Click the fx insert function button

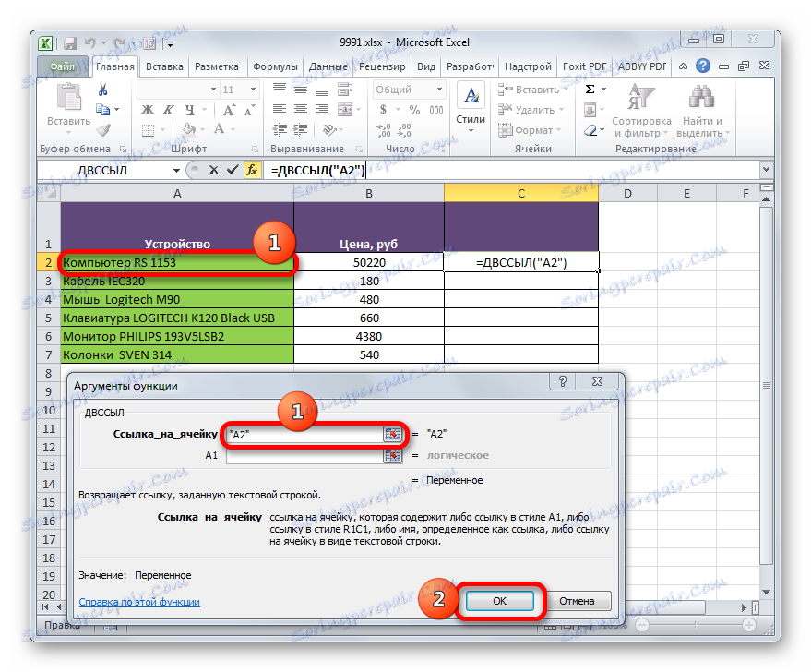[x=252, y=170]
